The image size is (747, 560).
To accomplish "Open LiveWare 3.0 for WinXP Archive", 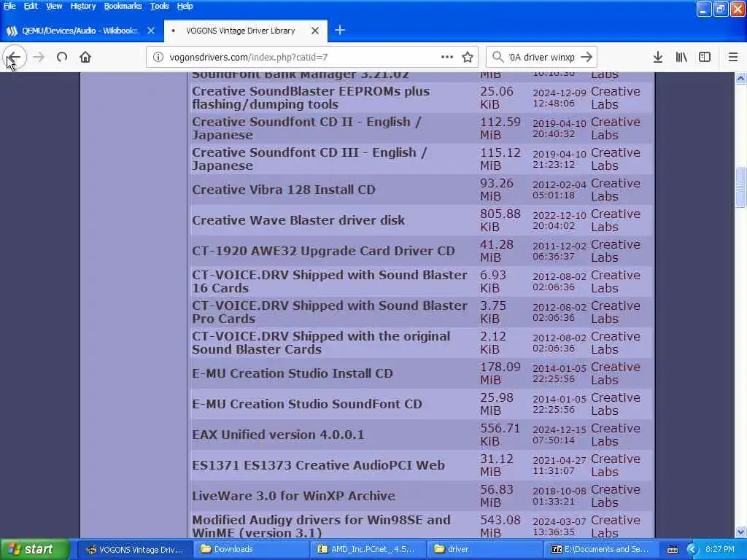I will click(x=293, y=496).
